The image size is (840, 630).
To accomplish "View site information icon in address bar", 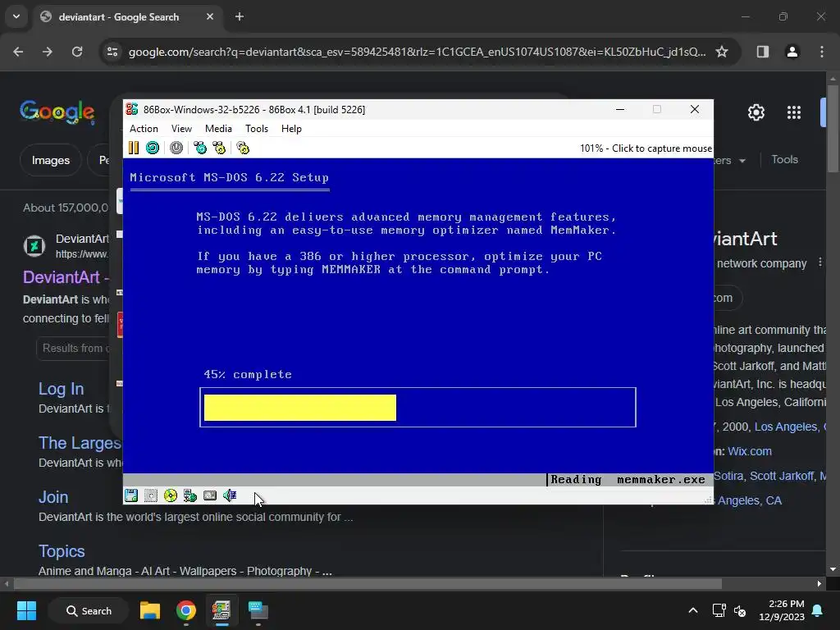I will [x=112, y=52].
